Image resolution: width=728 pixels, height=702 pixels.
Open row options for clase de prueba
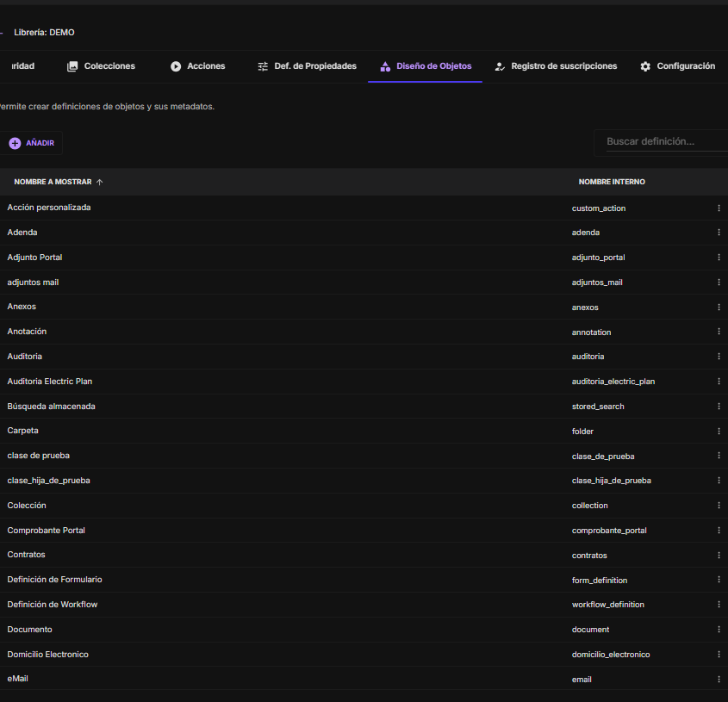point(719,456)
